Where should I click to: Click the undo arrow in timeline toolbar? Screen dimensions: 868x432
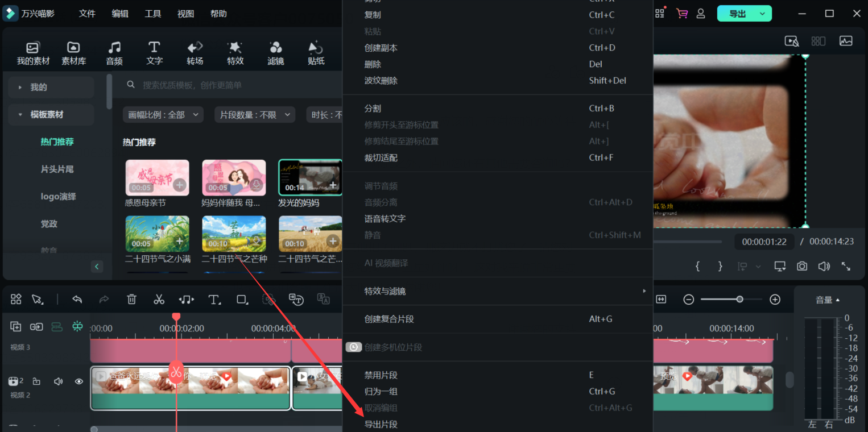pyautogui.click(x=77, y=299)
